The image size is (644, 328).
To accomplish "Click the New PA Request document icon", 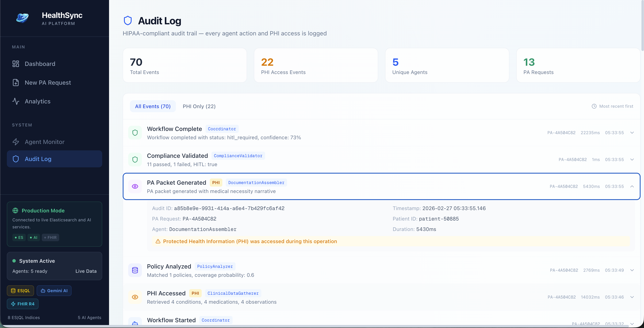I will tap(16, 83).
